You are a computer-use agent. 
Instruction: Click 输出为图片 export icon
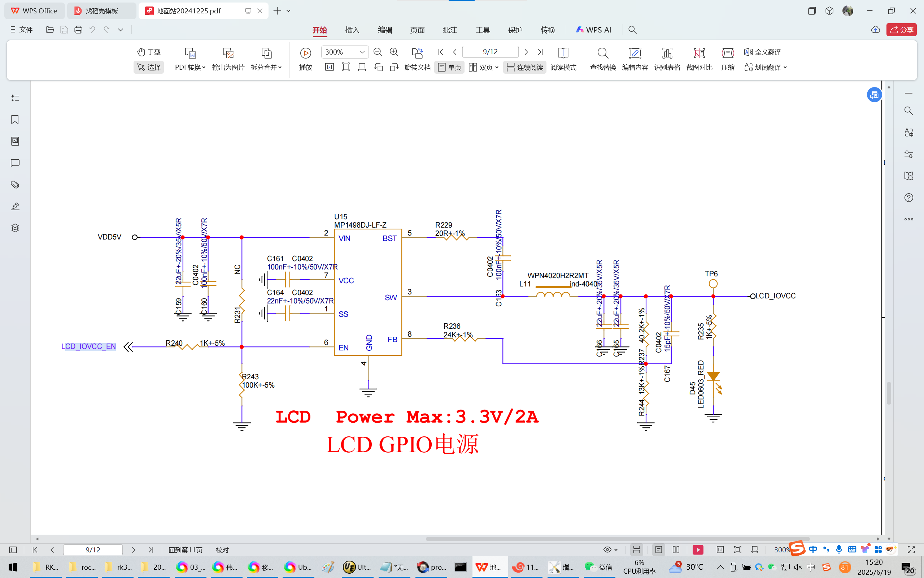228,53
